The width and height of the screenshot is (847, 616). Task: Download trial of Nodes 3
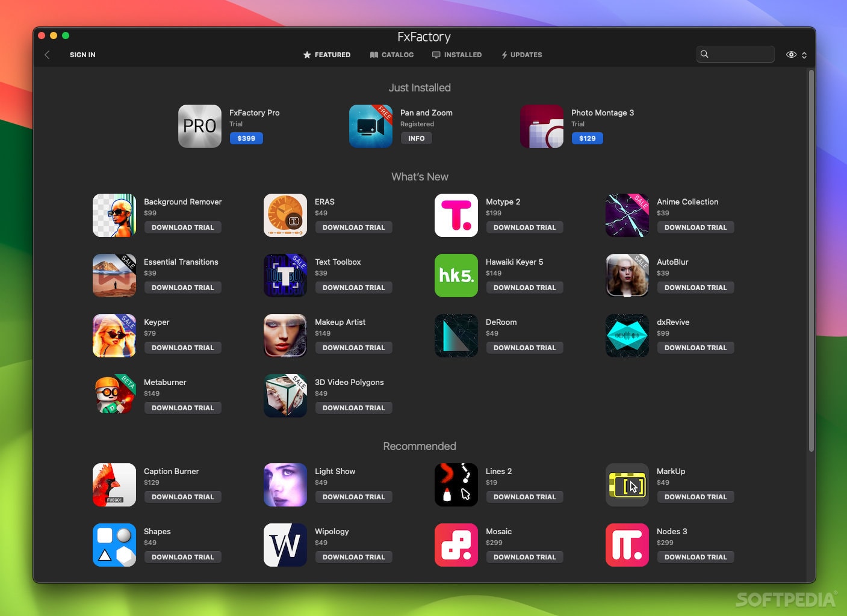tap(696, 557)
